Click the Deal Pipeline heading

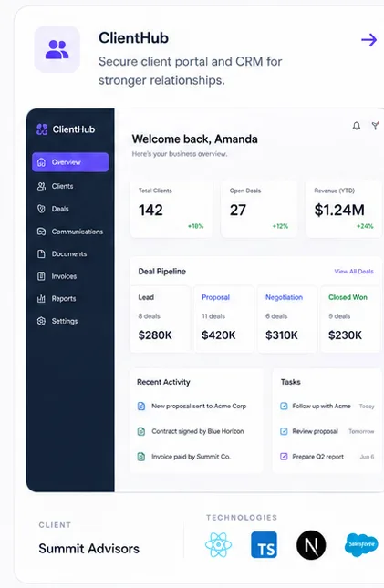[x=162, y=272]
